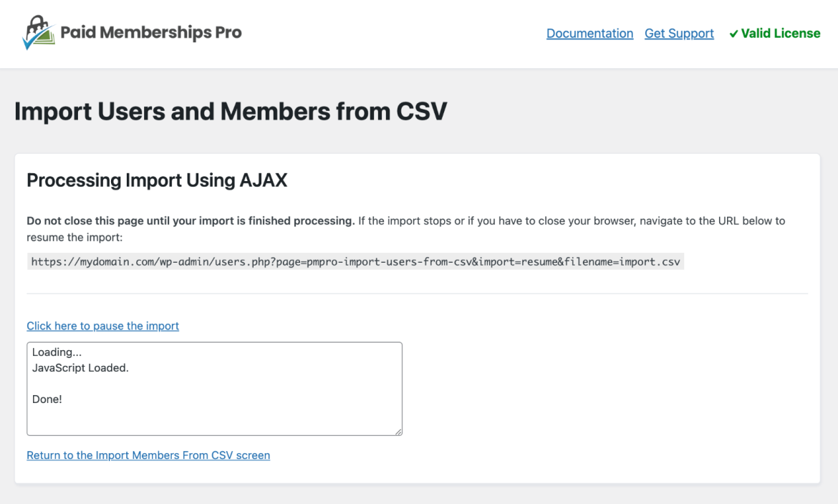838x504 pixels.
Task: Select the resume import URL text
Action: coord(353,261)
